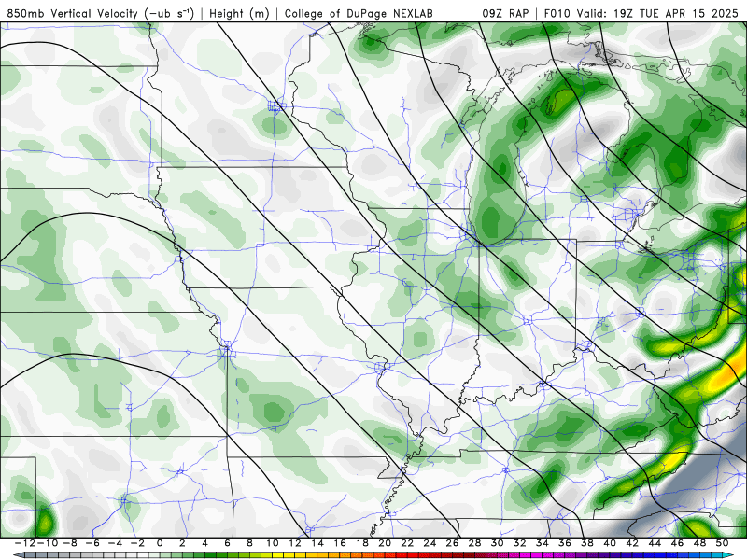Viewport: 747px width, 560px height.
Task: Click the 'Valid: 19Z TUE APR 15 2025' text
Action: click(657, 13)
